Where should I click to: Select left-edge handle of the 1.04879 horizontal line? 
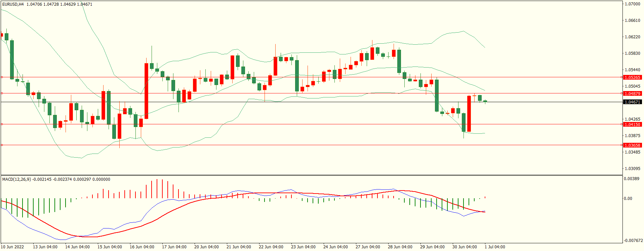tap(2, 93)
